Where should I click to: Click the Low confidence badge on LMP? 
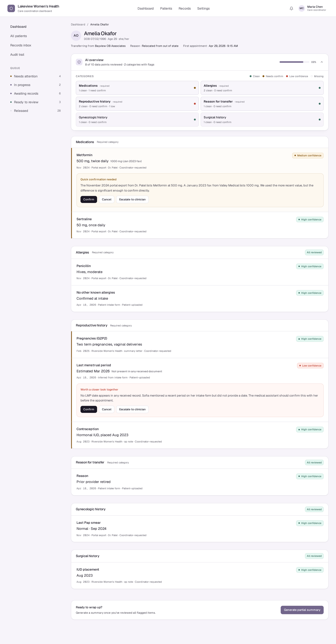click(310, 366)
